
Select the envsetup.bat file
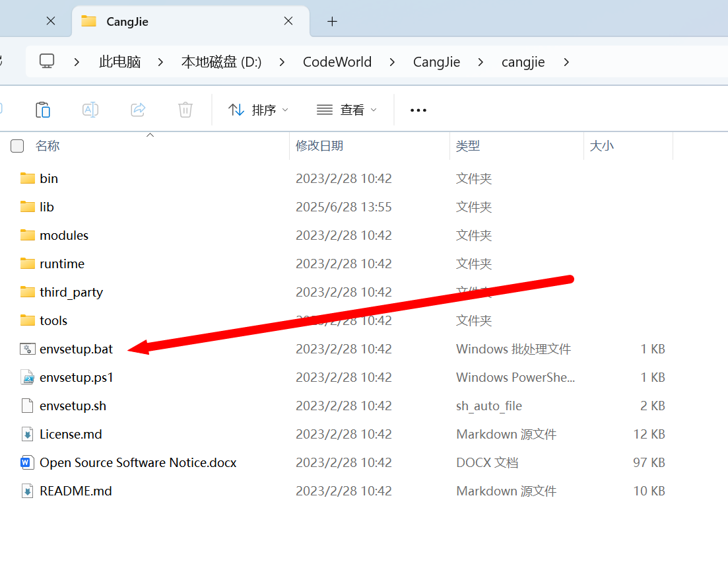pos(76,349)
